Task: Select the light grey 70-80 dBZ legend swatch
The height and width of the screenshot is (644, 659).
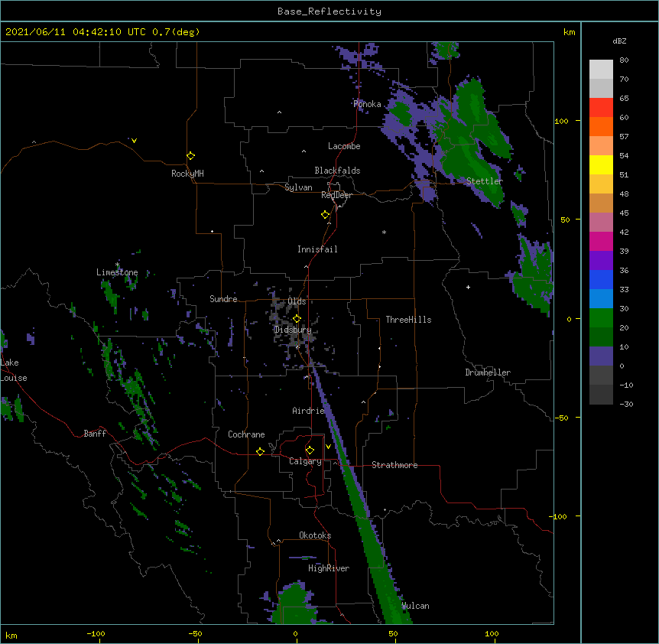Action: pyautogui.click(x=601, y=70)
